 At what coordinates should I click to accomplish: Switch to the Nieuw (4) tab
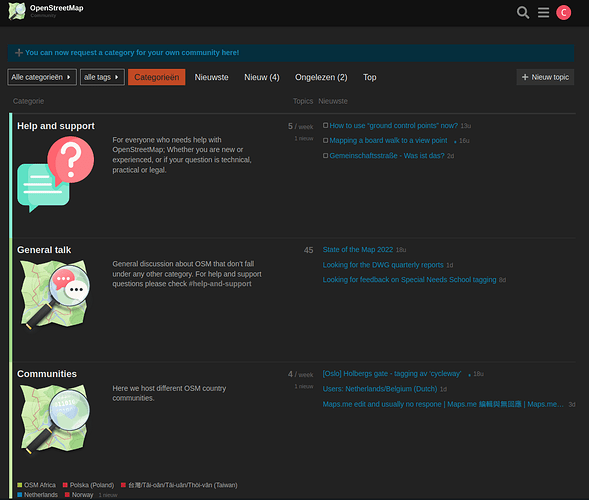[x=262, y=77]
